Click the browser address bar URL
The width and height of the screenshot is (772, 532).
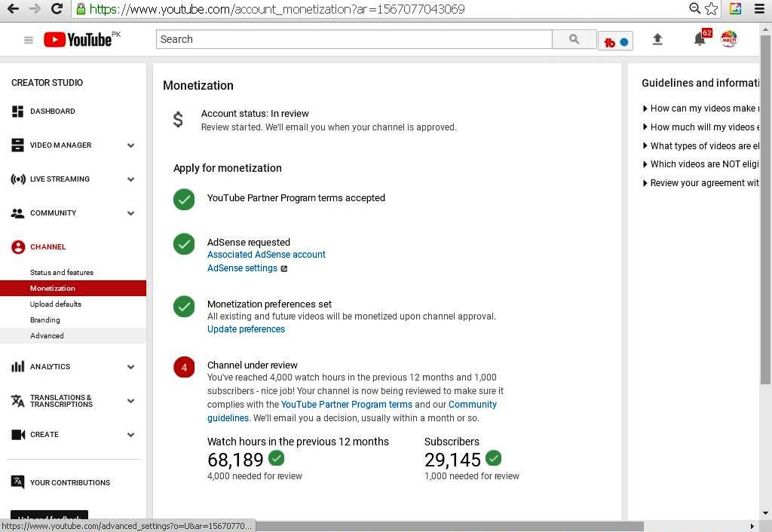pos(277,9)
